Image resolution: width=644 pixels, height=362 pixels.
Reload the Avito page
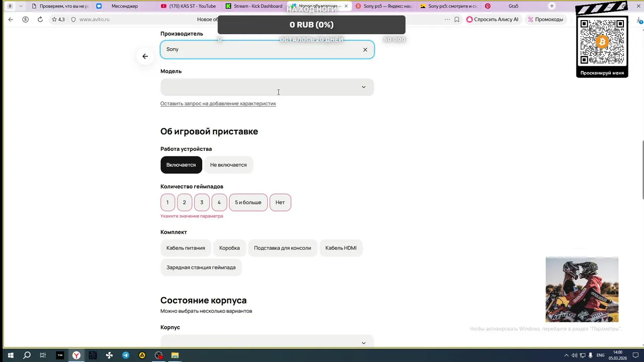tap(40, 19)
